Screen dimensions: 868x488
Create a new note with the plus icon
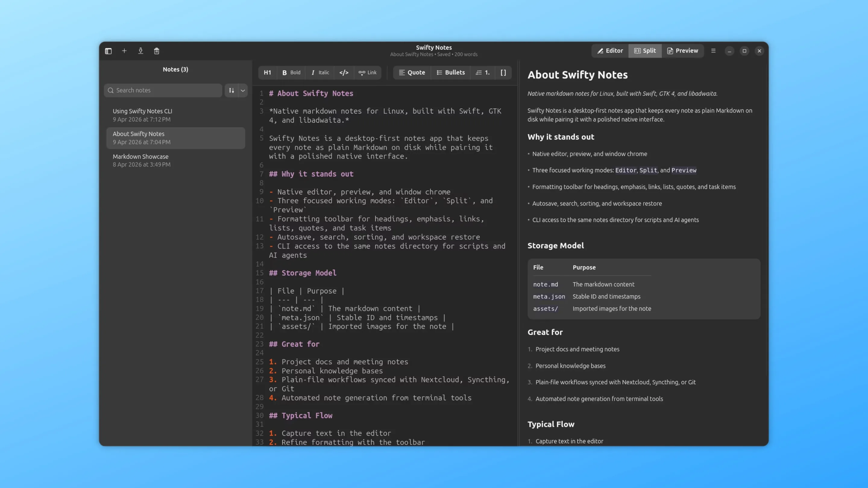(124, 51)
